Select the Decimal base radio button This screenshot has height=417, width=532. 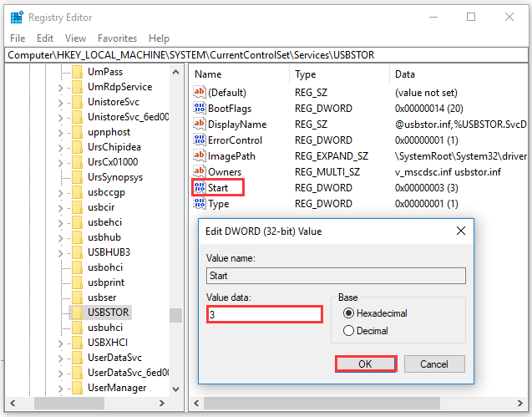[x=348, y=331]
